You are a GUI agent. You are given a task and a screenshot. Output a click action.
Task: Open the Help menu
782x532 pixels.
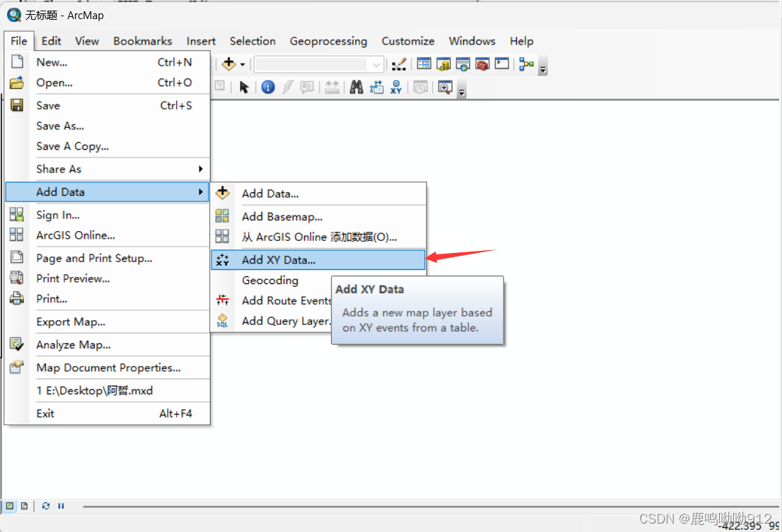(521, 41)
